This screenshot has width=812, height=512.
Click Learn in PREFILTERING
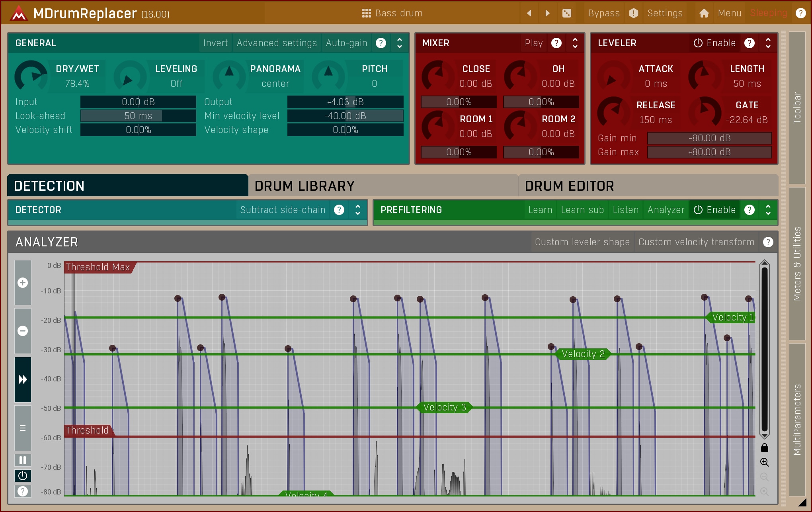(540, 210)
